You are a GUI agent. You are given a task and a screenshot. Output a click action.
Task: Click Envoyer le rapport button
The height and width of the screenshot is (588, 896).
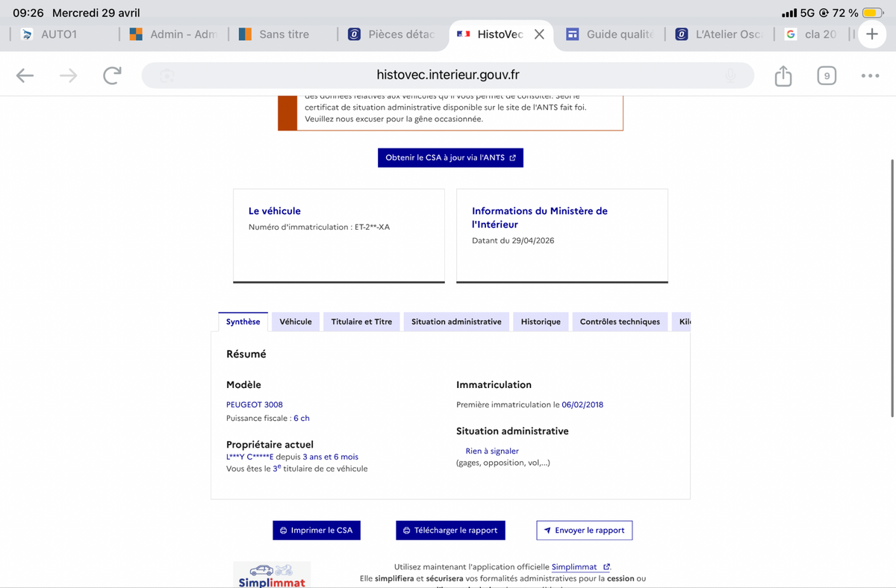coord(584,530)
